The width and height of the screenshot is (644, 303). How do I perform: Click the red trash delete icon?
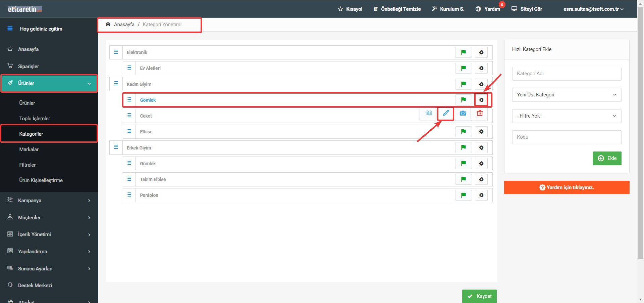[480, 113]
